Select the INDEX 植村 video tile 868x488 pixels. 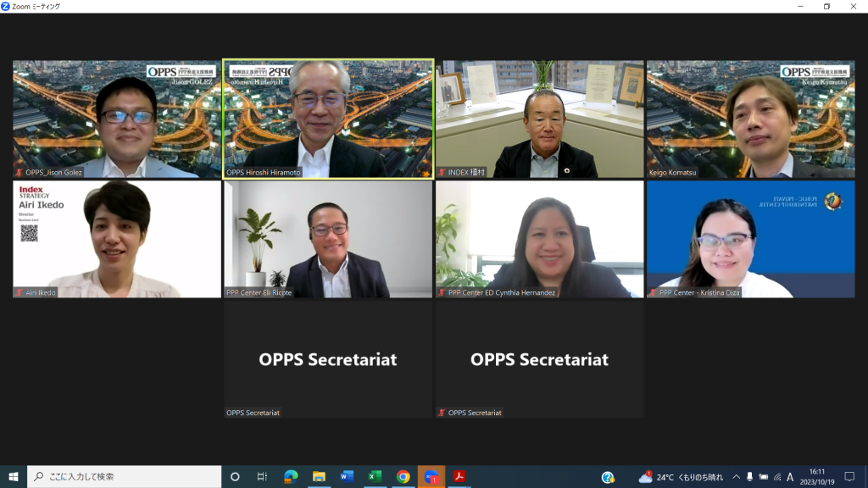(540, 119)
